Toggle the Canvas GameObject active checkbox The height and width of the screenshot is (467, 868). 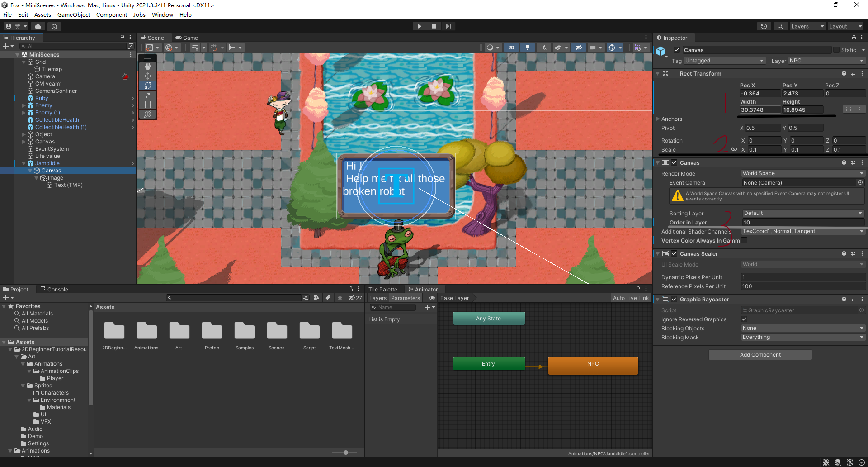(677, 50)
